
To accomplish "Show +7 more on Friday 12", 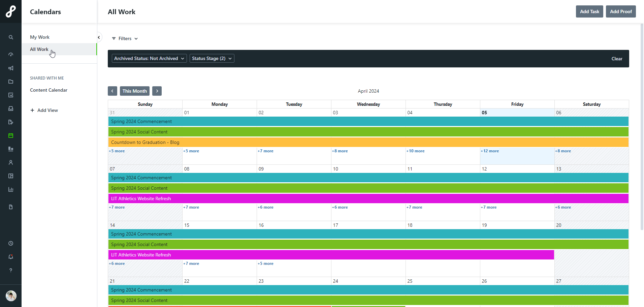I will 489,207.
